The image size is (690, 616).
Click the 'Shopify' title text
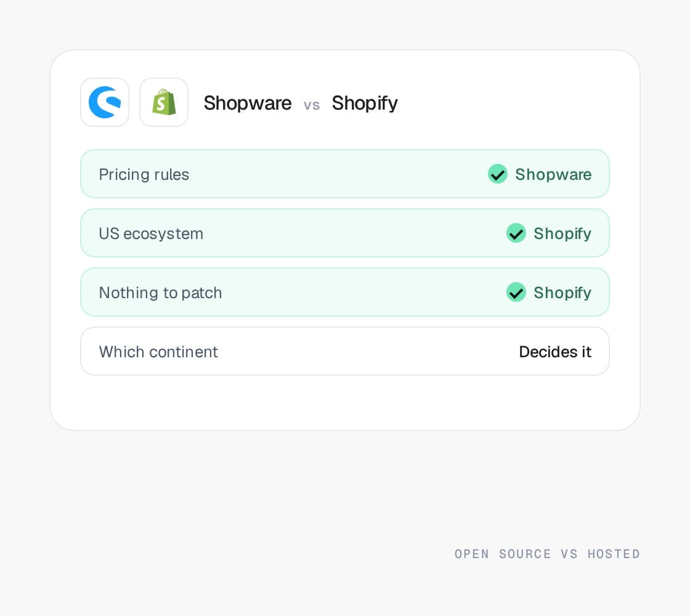(364, 103)
